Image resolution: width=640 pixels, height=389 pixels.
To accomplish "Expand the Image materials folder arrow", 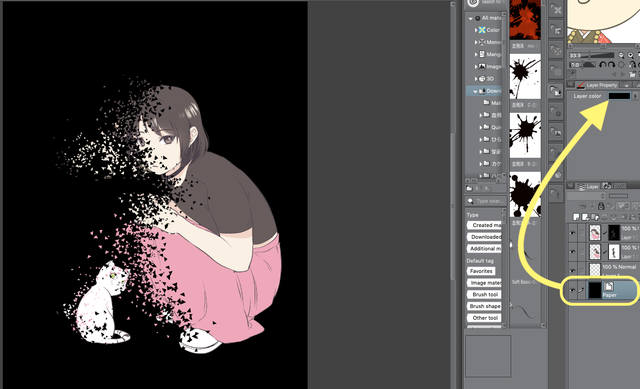I will click(x=476, y=67).
